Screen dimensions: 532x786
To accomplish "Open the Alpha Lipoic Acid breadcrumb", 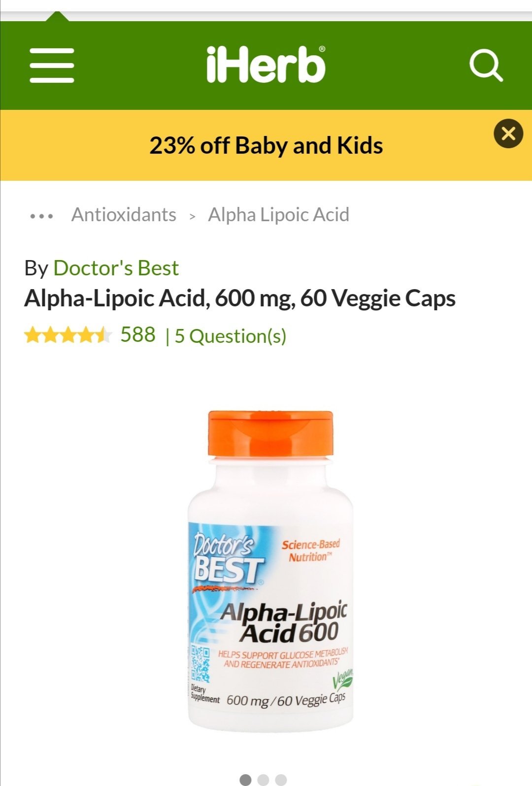I will [x=278, y=215].
